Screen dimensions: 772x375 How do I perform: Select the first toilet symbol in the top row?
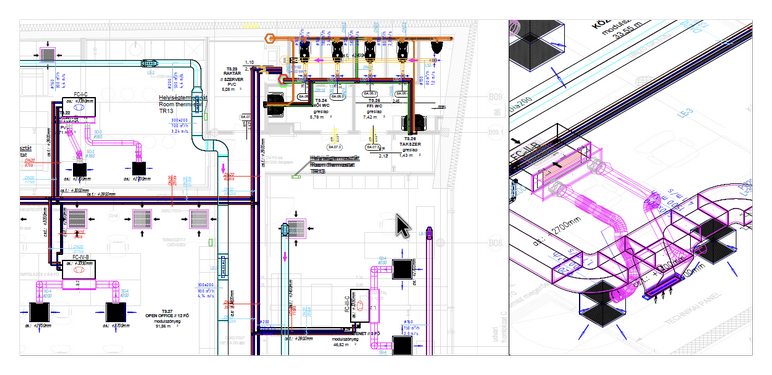(304, 51)
